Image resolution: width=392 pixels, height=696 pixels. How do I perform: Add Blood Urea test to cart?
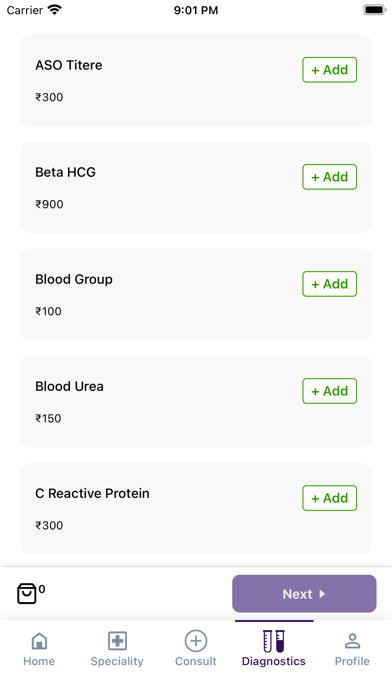tap(329, 391)
